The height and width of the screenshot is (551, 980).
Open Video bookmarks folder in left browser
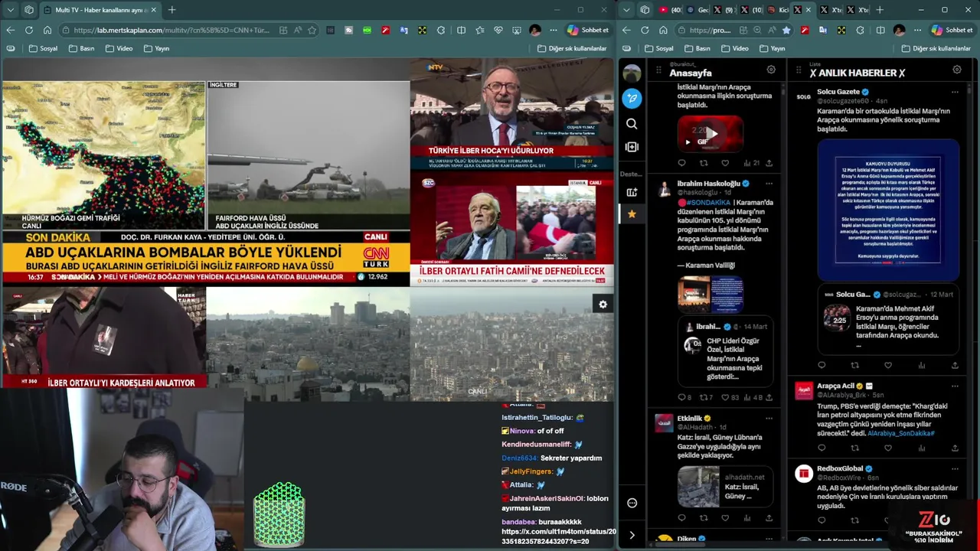coord(119,48)
